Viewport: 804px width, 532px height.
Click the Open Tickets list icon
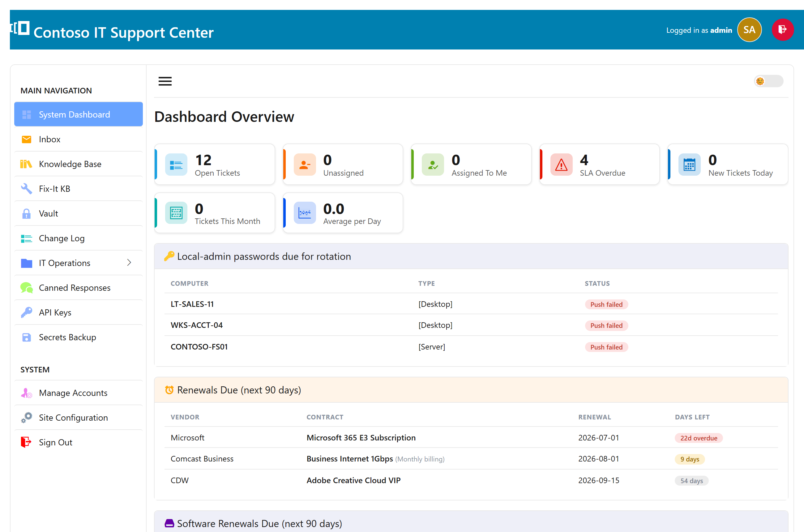click(176, 165)
